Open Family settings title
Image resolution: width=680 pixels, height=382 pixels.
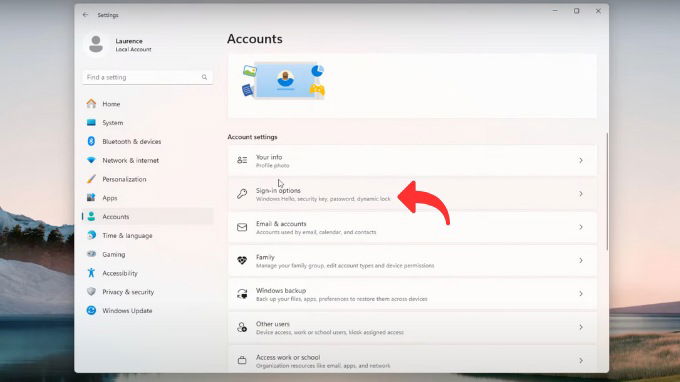[x=265, y=257]
